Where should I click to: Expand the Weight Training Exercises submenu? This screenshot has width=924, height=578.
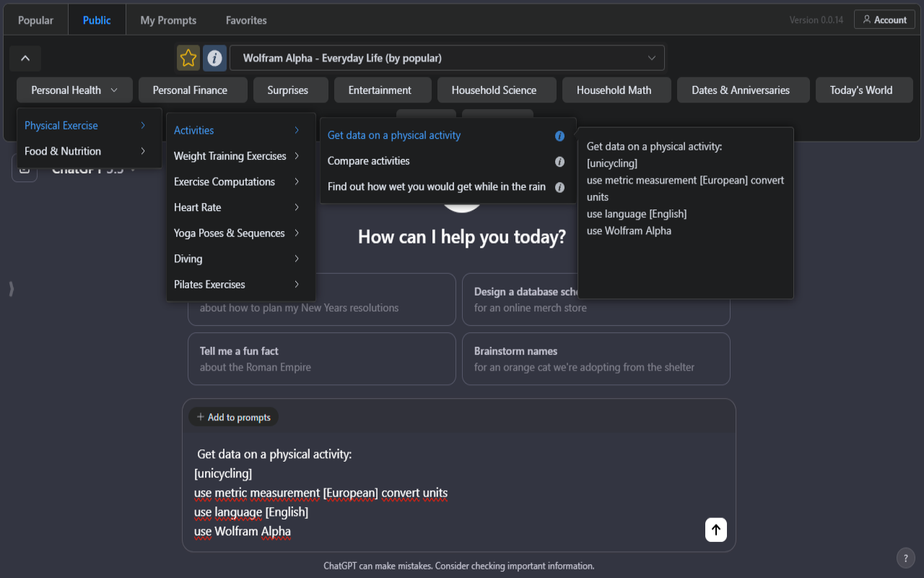240,156
